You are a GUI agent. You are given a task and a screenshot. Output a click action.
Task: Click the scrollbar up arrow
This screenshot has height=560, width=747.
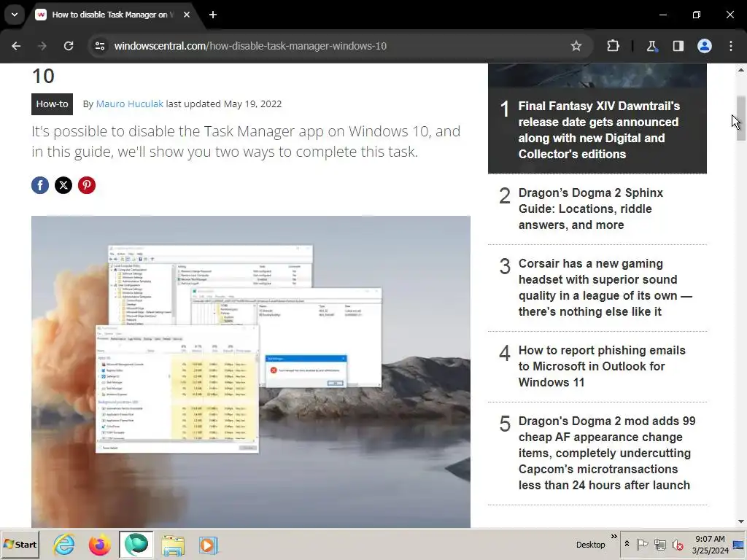coord(741,70)
